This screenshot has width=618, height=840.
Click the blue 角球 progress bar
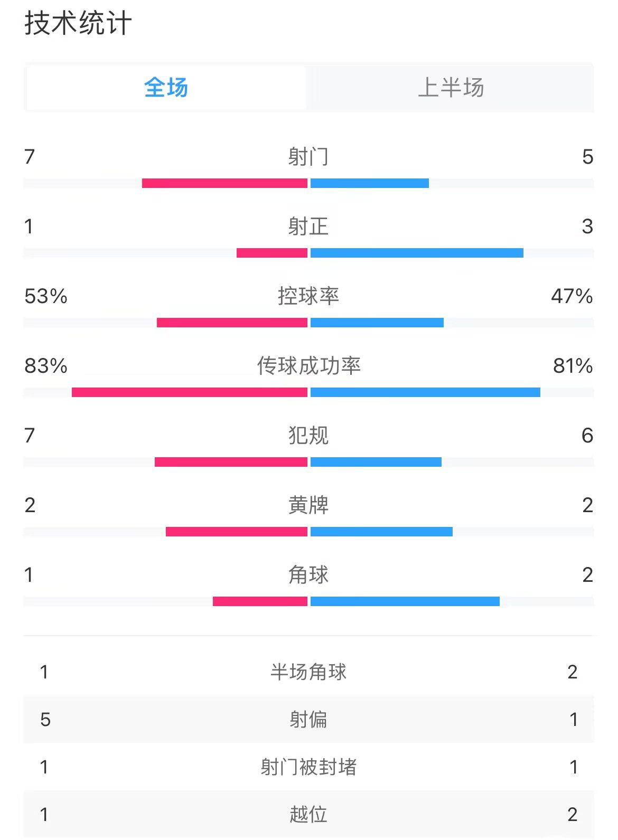click(405, 601)
